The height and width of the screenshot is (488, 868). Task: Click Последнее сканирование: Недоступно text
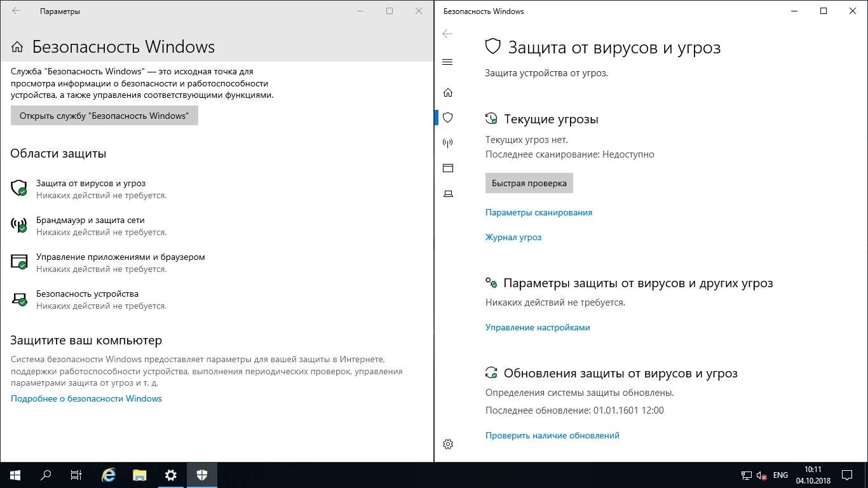pos(570,154)
